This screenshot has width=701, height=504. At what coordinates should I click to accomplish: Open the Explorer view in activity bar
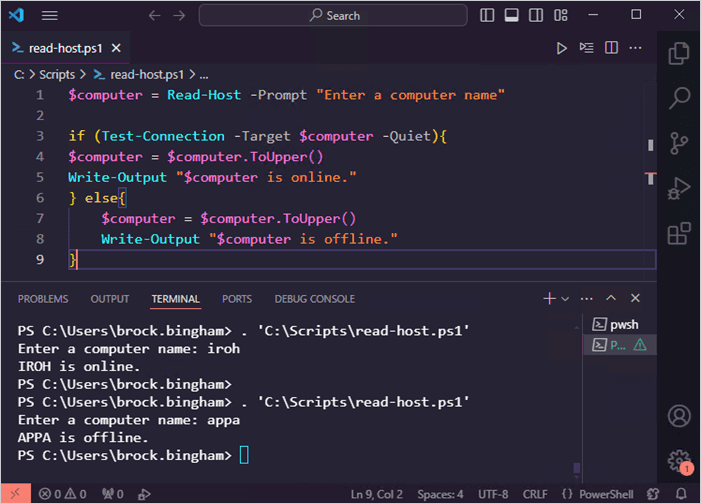(679, 54)
